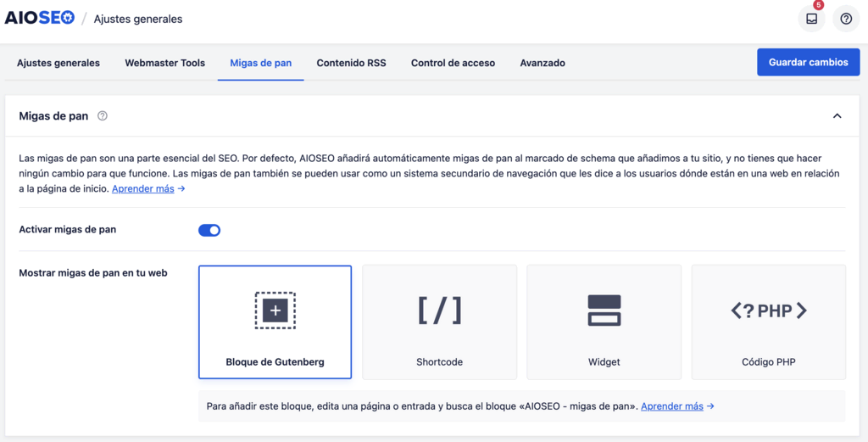Click the AIOSEO logo

[x=40, y=19]
